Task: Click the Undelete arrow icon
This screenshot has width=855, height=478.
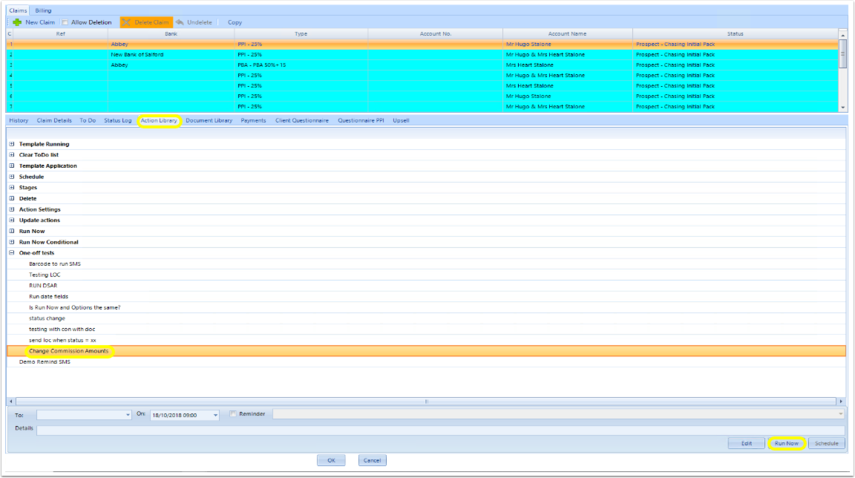Action: [180, 22]
